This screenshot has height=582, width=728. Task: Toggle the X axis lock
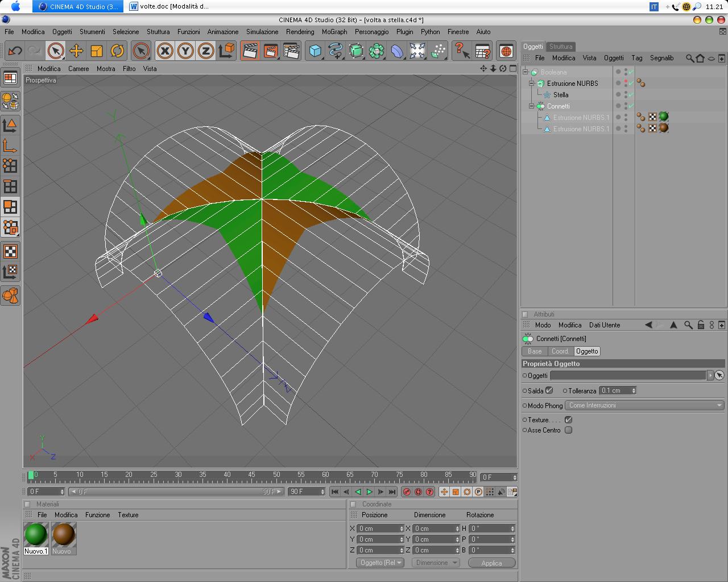[x=165, y=51]
